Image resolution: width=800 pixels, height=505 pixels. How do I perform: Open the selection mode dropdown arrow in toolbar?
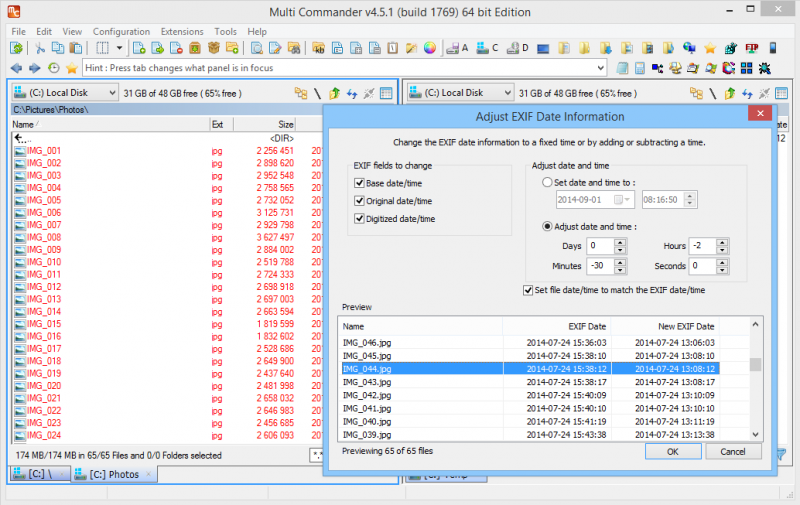pyautogui.click(x=119, y=48)
